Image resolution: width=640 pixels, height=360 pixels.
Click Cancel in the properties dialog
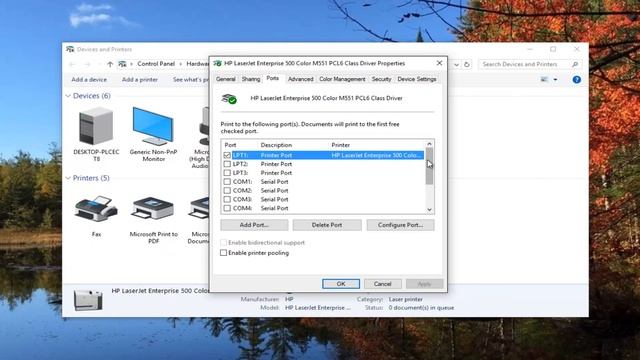point(382,284)
